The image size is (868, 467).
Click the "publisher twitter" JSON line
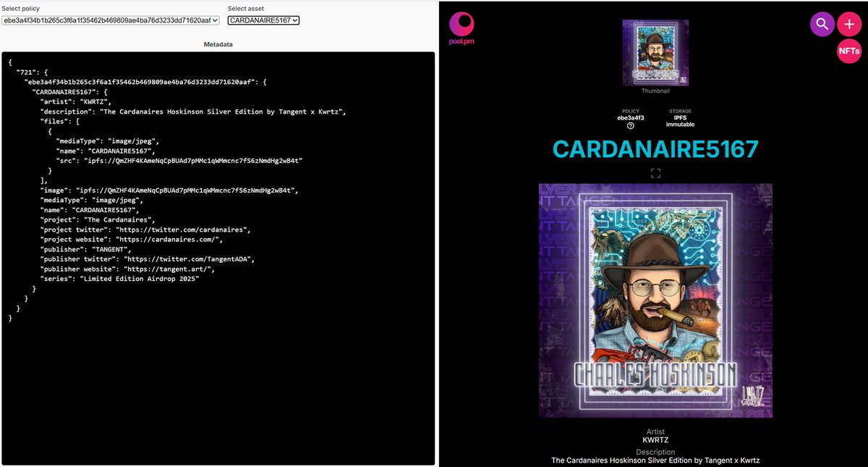coord(148,259)
